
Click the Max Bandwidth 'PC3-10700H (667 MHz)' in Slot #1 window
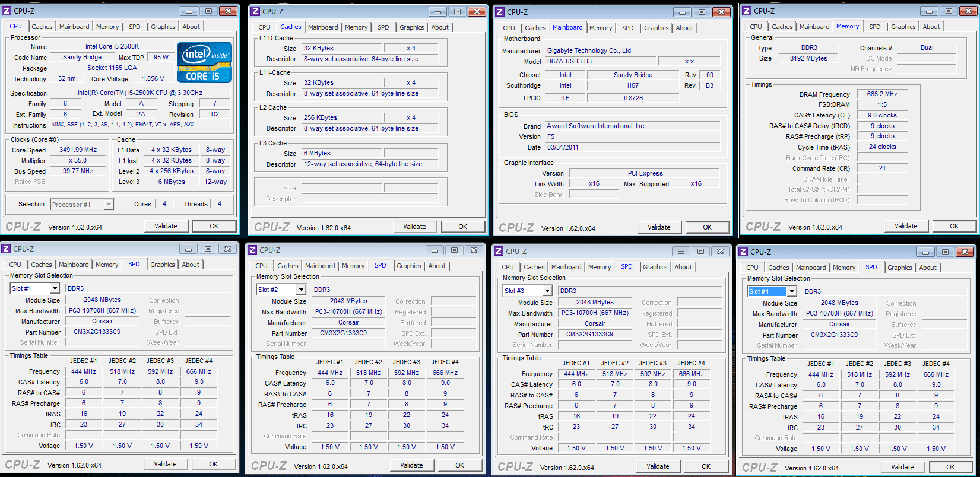pos(102,310)
